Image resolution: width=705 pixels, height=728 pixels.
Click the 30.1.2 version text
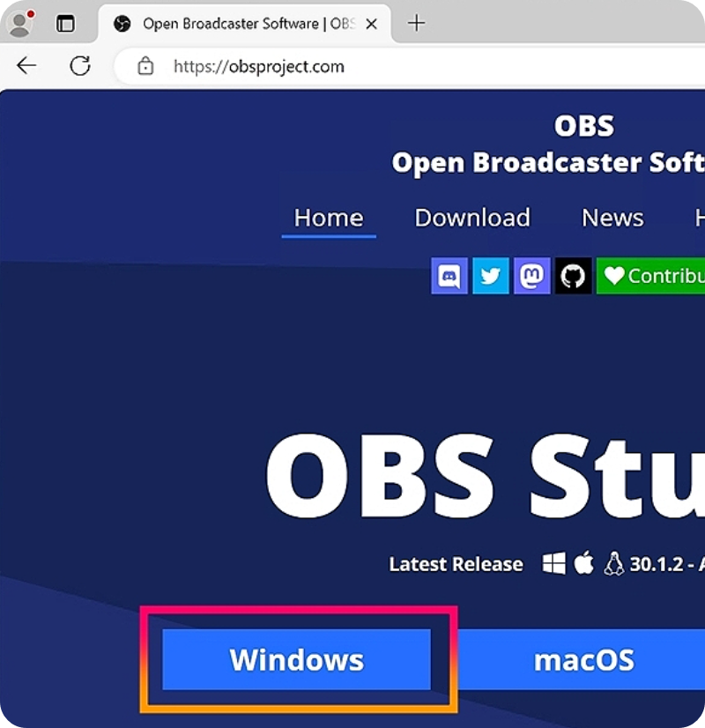657,564
